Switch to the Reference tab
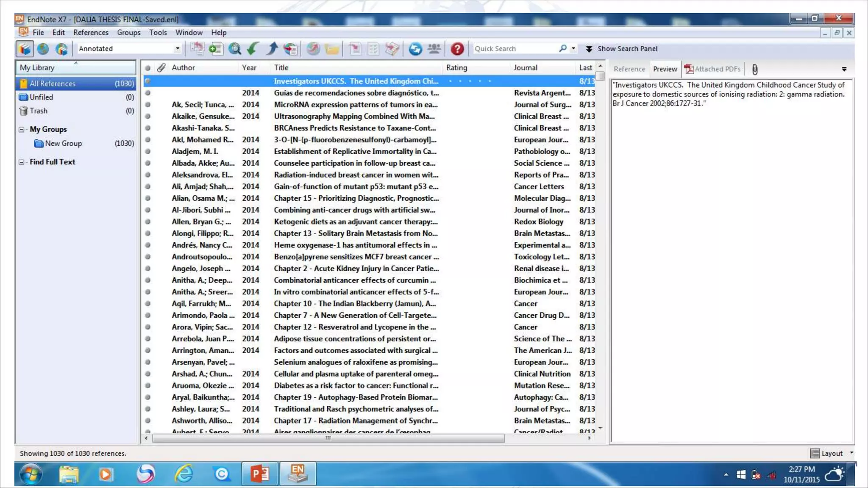Viewport: 868px width, 488px height. pyautogui.click(x=629, y=69)
